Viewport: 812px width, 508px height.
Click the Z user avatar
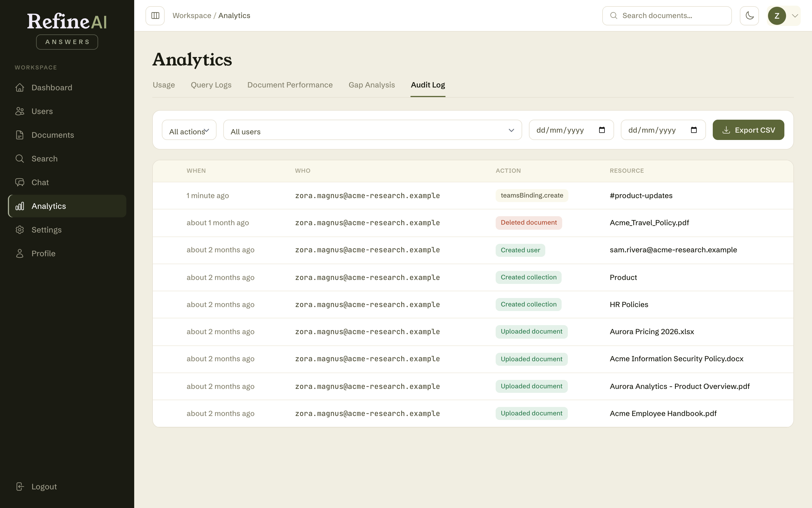(776, 16)
